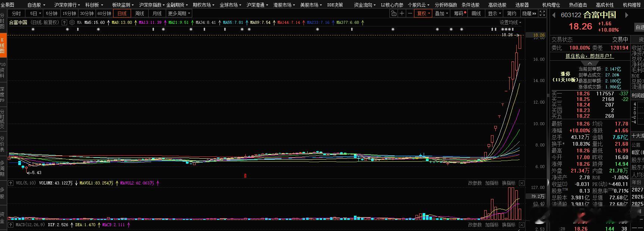Click MACD panel 改参数 button
The width and height of the screenshot is (644, 231).
[475, 225]
